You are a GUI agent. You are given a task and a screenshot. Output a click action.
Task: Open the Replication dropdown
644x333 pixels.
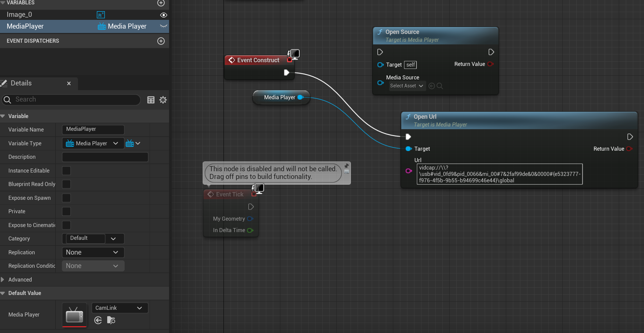coord(93,252)
